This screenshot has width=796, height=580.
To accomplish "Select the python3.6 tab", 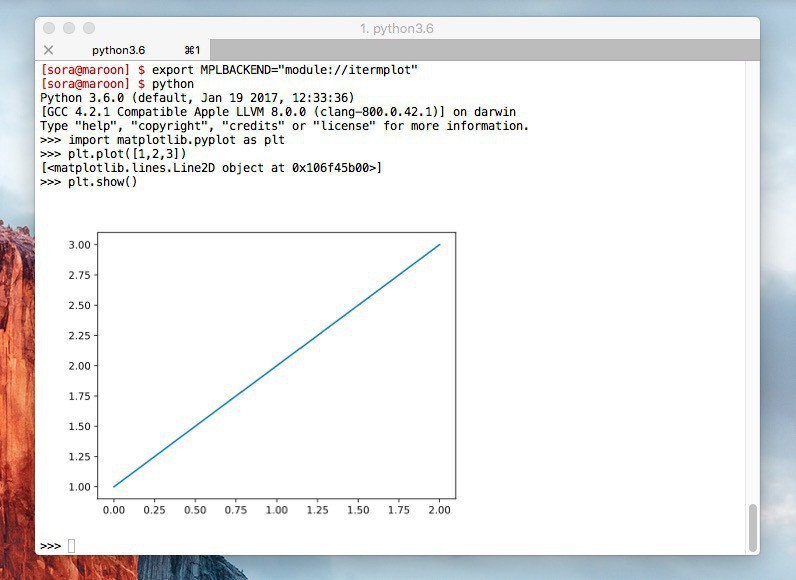I will [120, 50].
